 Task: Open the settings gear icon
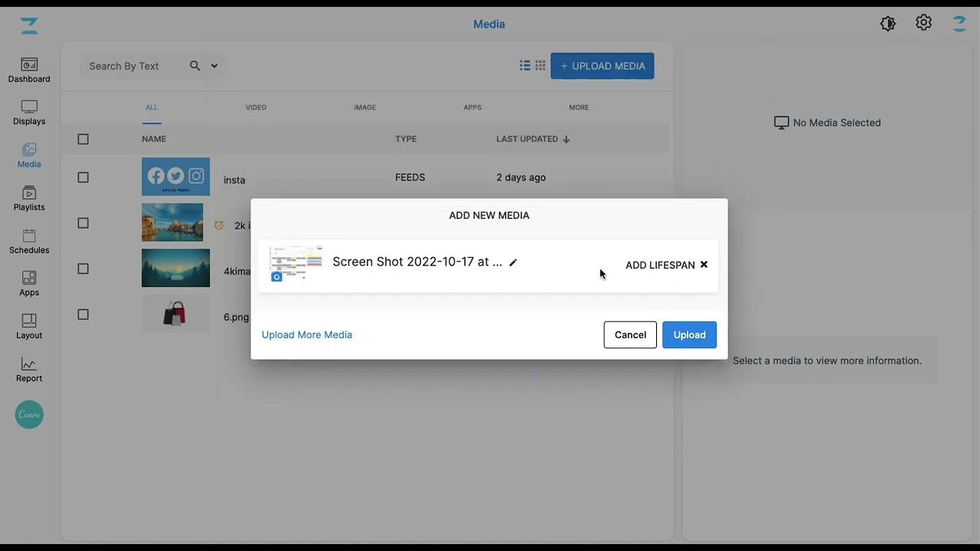point(923,23)
